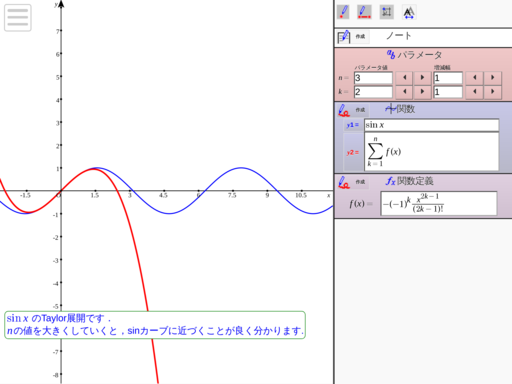Viewport: 512px width, 384px height.
Task: Click the ノート section title
Action: coord(399,36)
